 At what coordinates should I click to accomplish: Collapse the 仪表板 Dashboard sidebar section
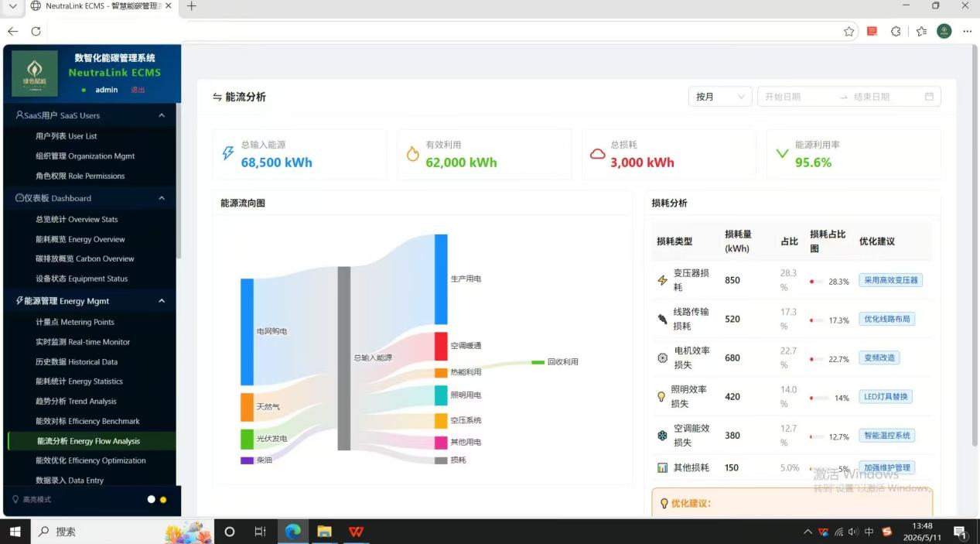[x=162, y=198]
